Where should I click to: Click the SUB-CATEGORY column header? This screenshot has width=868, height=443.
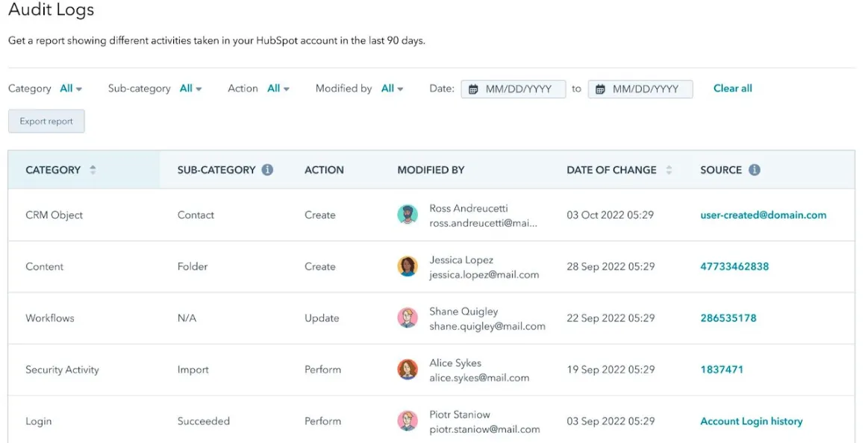point(216,170)
